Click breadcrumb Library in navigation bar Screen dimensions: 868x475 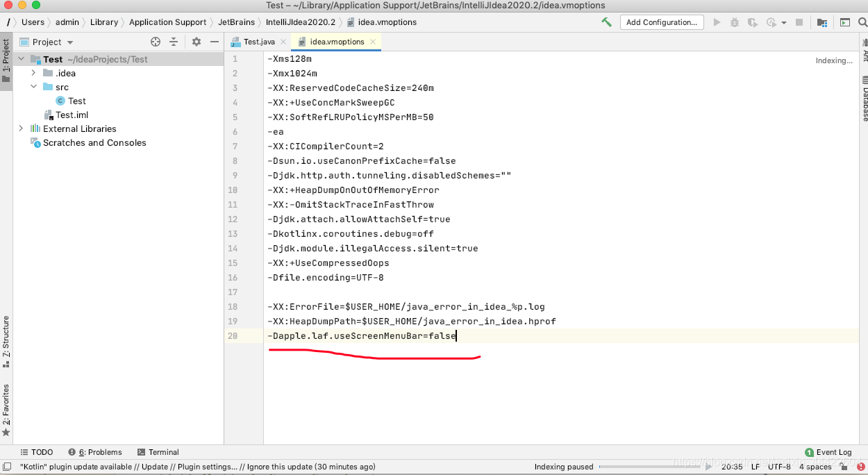tap(104, 22)
